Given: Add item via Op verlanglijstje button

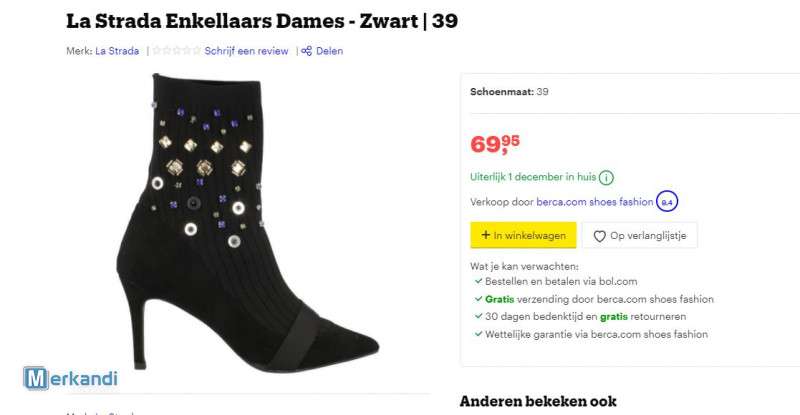Looking at the screenshot, I should pos(640,236).
